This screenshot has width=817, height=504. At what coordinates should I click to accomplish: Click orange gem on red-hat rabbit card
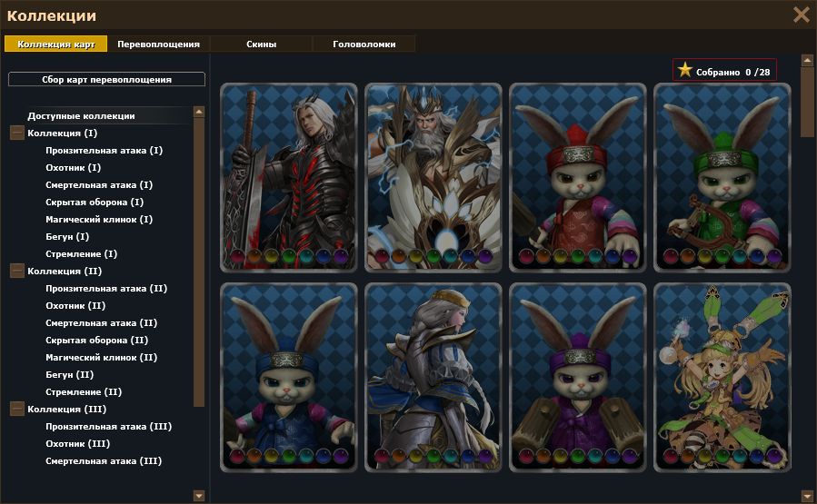click(543, 256)
